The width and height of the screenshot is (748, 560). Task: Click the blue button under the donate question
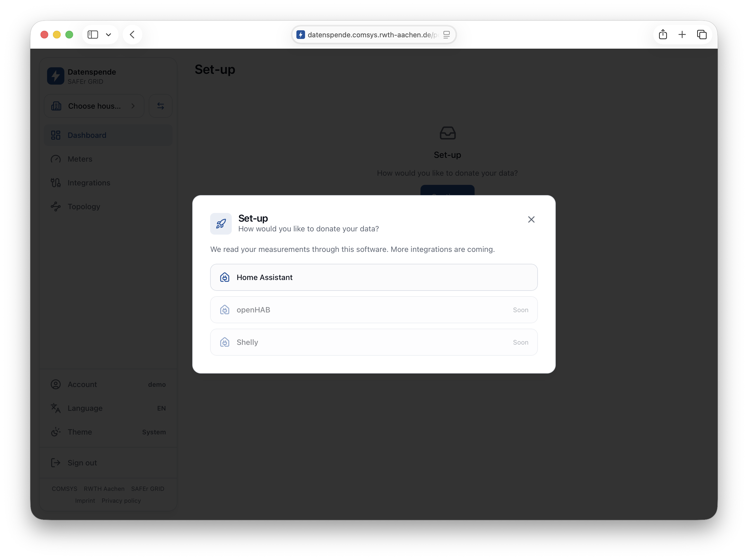point(447,190)
